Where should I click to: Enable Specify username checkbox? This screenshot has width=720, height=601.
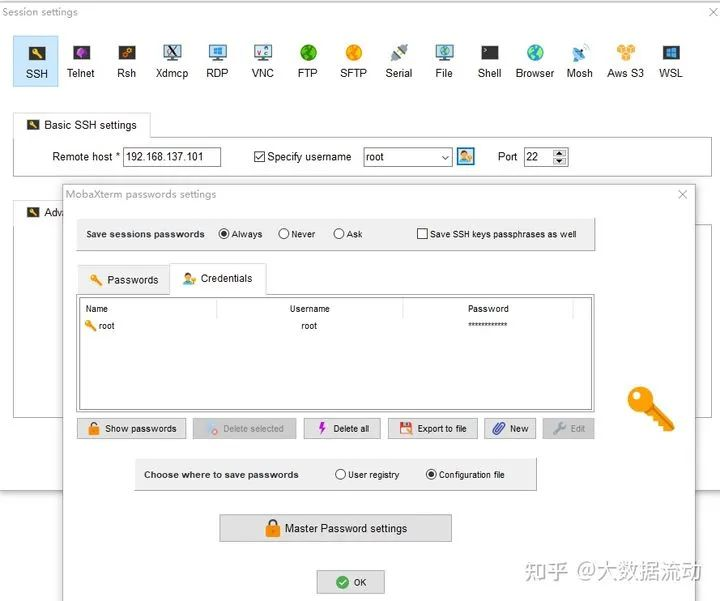(259, 157)
